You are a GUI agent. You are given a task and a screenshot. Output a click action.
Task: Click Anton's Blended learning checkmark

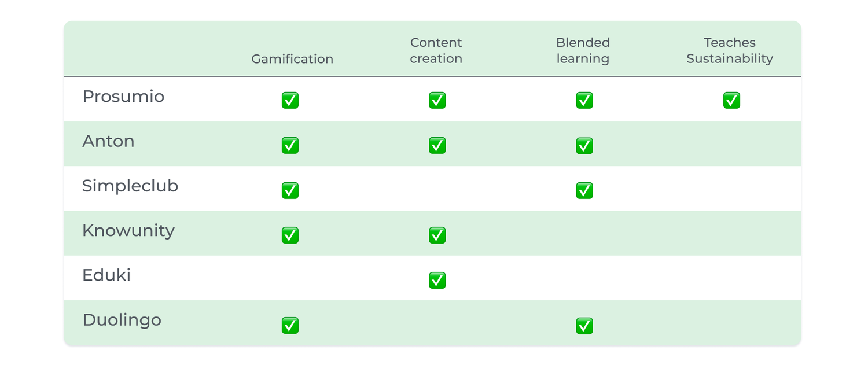[584, 145]
